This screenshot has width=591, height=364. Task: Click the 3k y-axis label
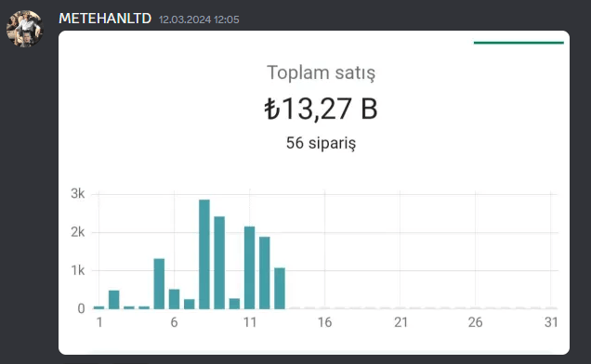point(78,194)
